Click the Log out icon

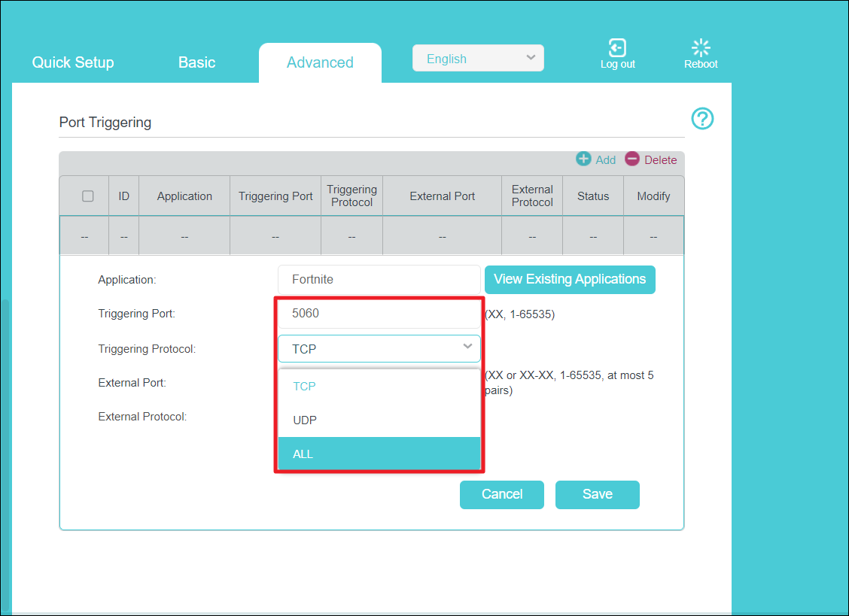(617, 48)
